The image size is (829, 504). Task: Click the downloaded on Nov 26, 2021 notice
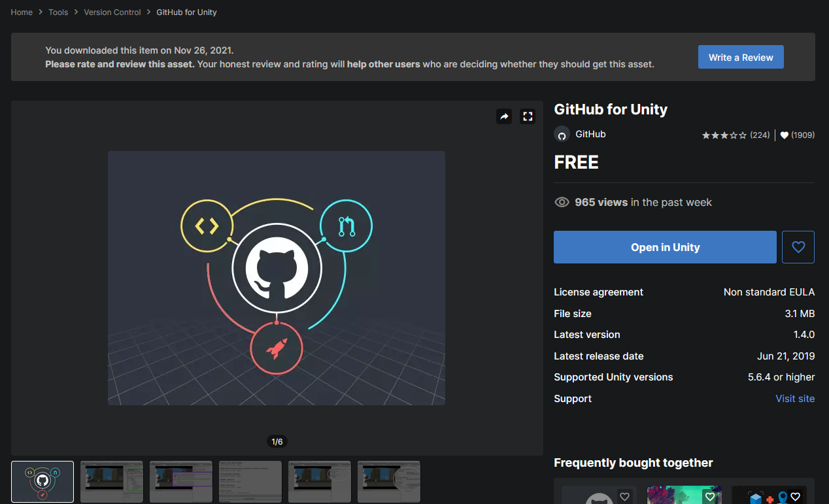[x=139, y=50]
